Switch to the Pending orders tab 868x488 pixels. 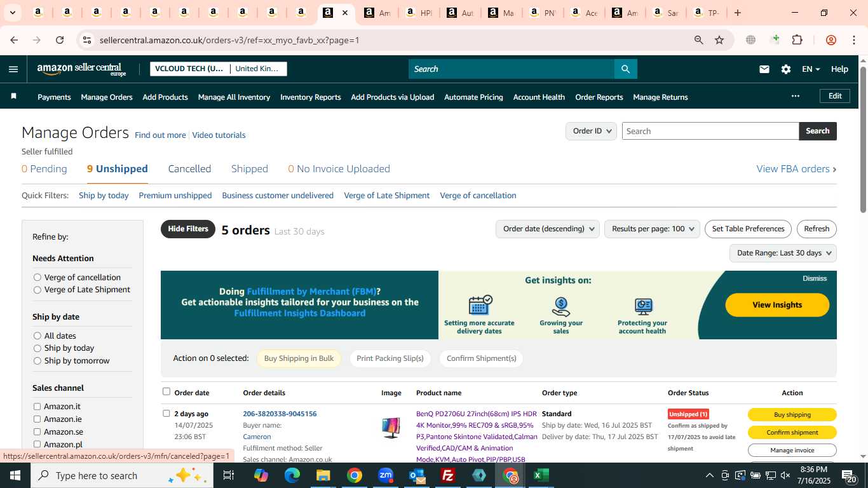[x=44, y=168]
